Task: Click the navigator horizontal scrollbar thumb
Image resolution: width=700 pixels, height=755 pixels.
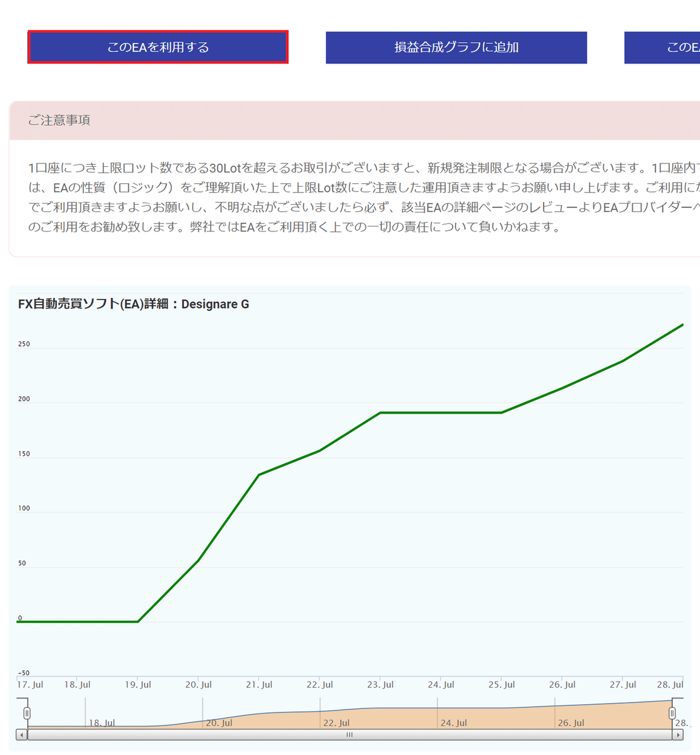Action: [x=349, y=735]
